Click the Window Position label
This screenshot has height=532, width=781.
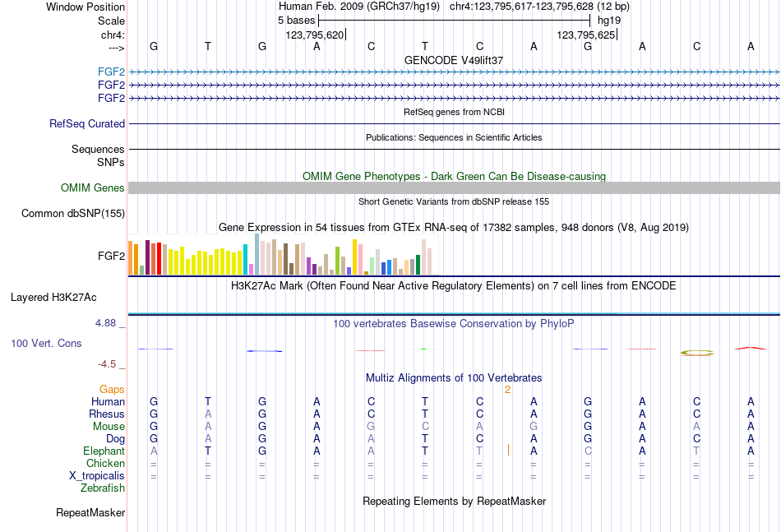click(x=85, y=7)
